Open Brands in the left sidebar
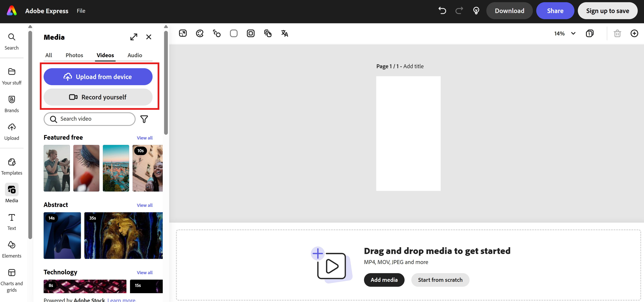 (12, 104)
